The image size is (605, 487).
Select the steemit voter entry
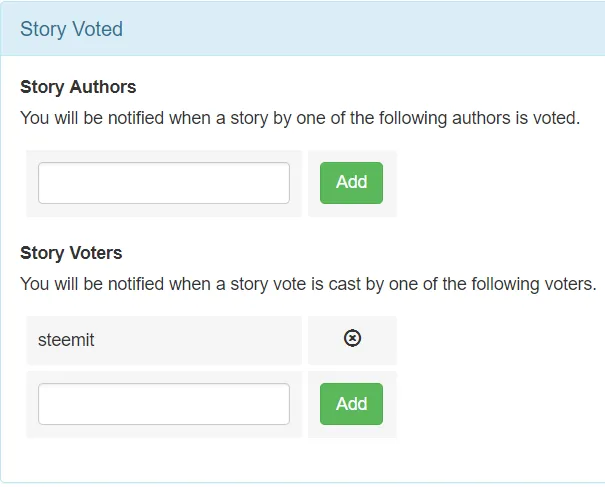click(x=164, y=340)
